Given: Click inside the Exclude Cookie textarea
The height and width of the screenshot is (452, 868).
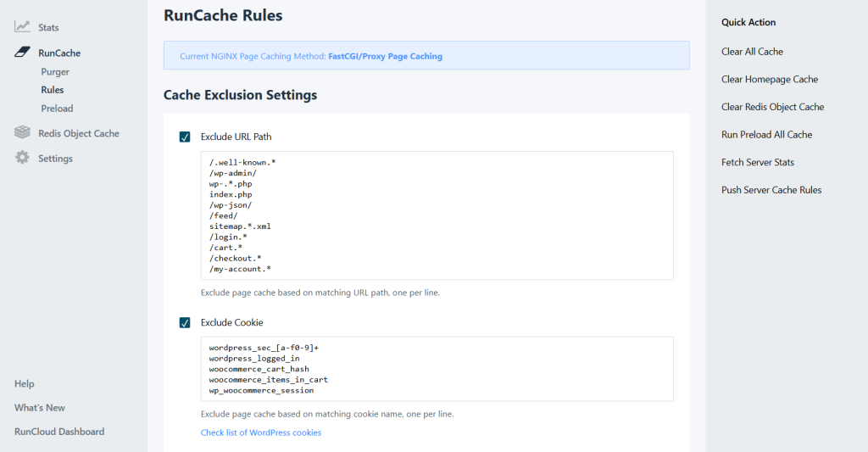Looking at the screenshot, I should tap(437, 369).
